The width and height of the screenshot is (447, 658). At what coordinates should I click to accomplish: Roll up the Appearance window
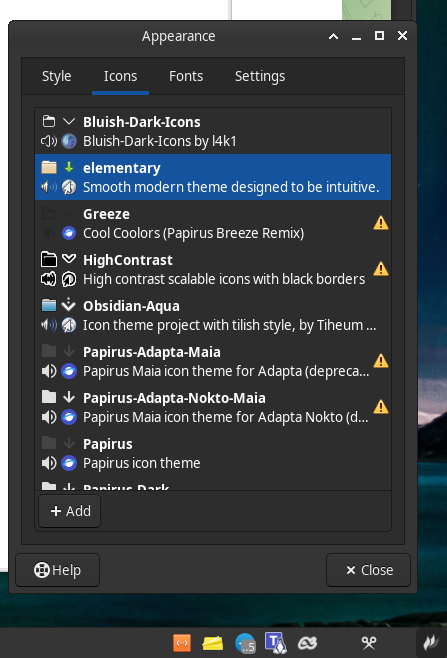click(333, 36)
